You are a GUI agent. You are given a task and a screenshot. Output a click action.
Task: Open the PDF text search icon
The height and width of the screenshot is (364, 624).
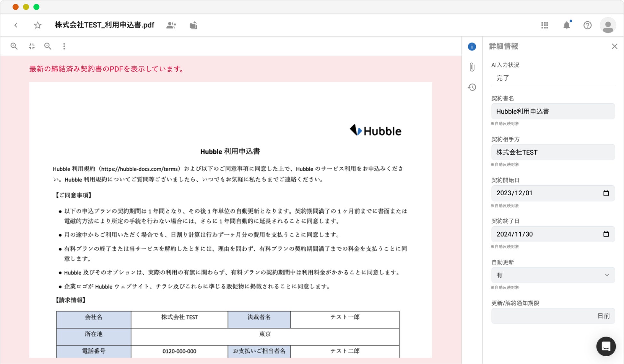[x=48, y=46]
